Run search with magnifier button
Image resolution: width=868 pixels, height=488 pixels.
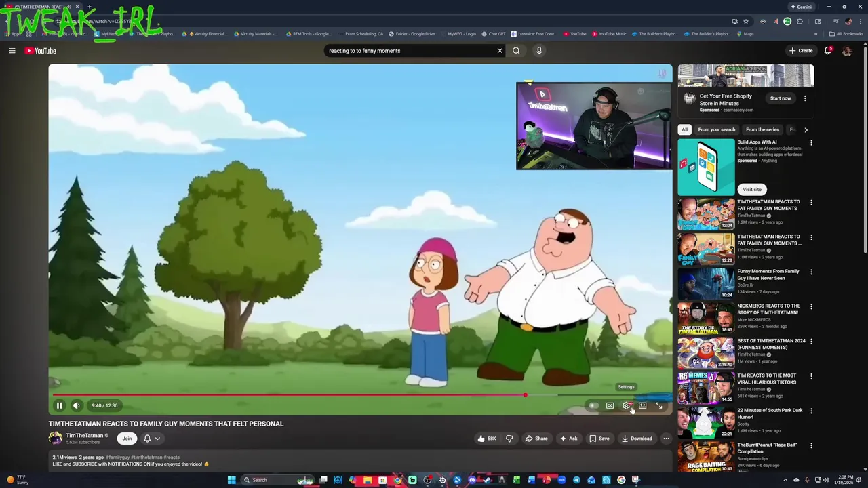(x=516, y=51)
